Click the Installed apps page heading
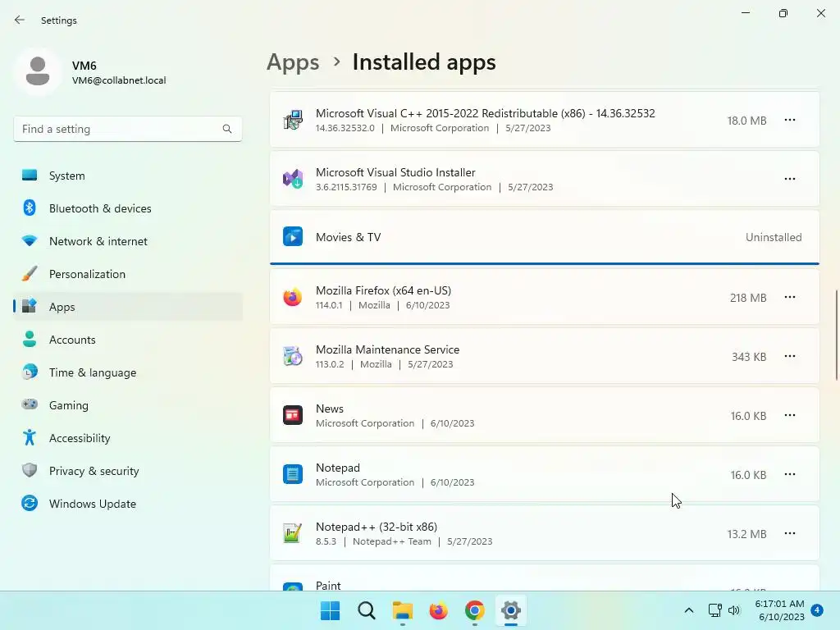This screenshot has width=840, height=630. tap(424, 62)
